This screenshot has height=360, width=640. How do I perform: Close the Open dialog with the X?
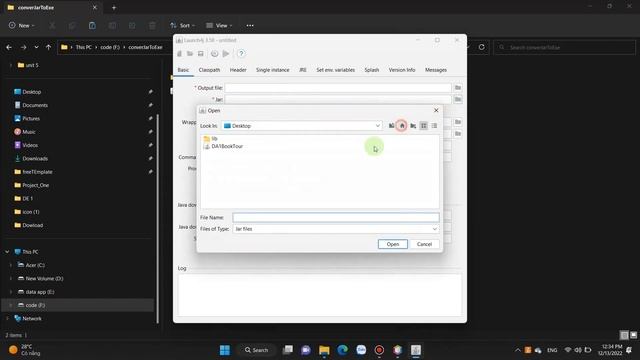coord(436,111)
